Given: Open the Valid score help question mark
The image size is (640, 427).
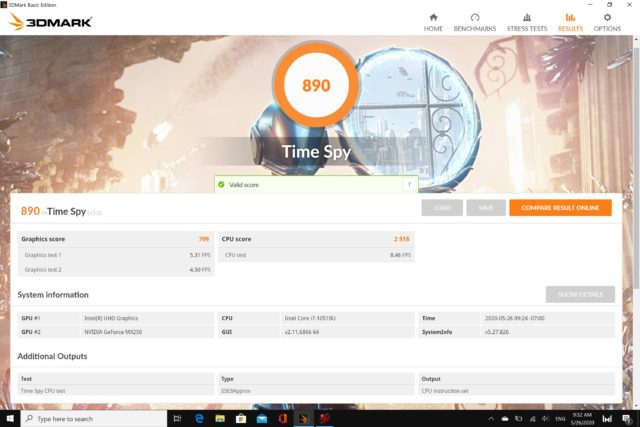Looking at the screenshot, I should (x=409, y=185).
